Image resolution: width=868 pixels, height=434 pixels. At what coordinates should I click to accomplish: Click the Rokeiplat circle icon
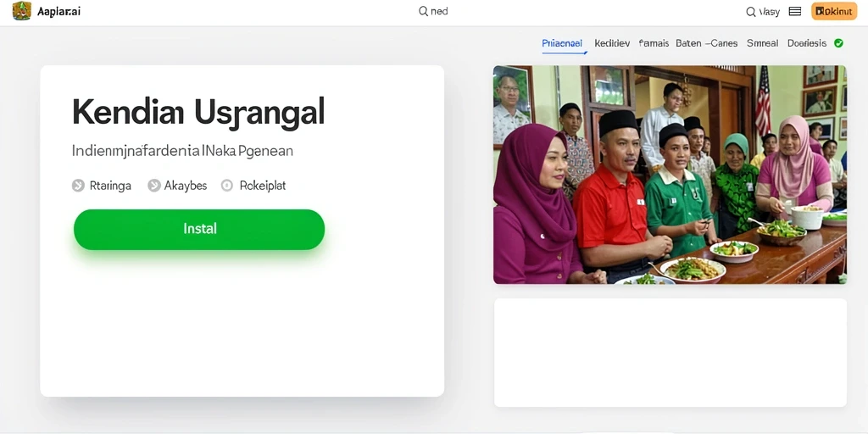[227, 186]
